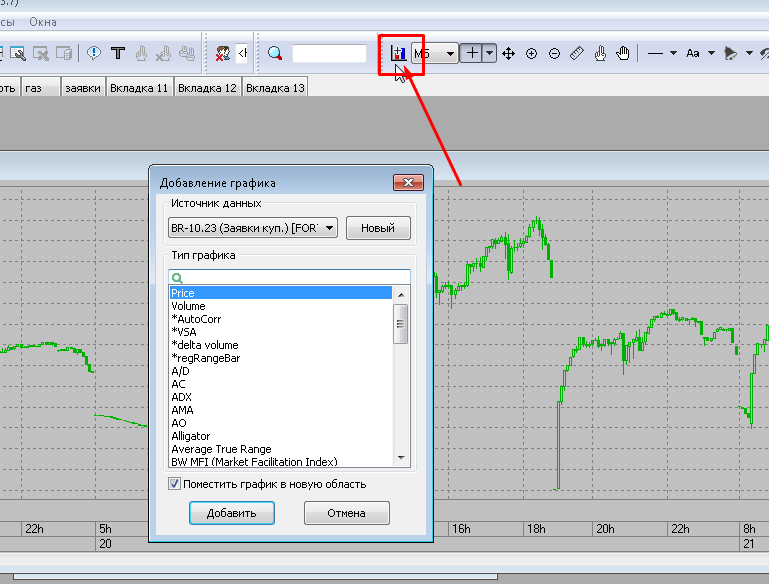Click the blue exclamation speech bubble icon
The height and width of the screenshot is (584, 769).
tap(94, 53)
